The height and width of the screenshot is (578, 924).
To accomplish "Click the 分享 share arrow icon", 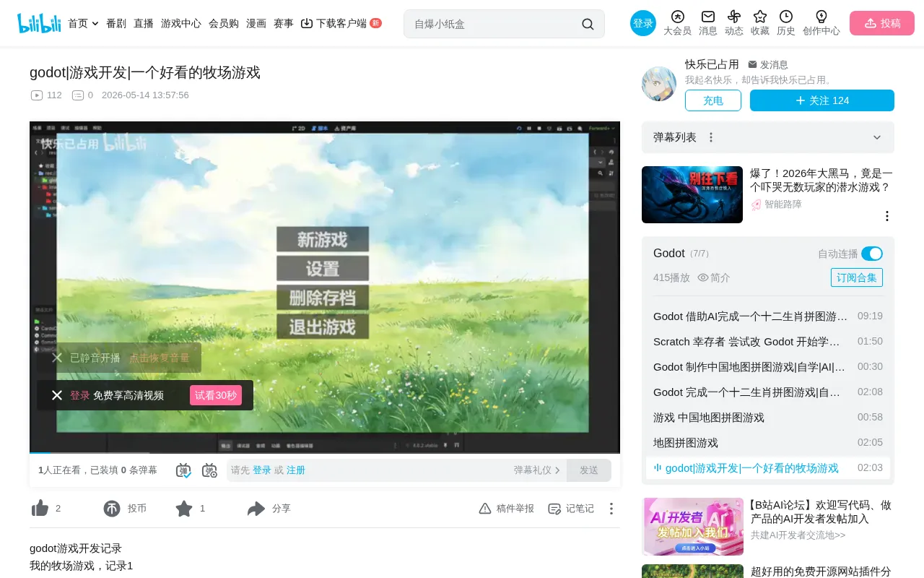I will pyautogui.click(x=256, y=509).
